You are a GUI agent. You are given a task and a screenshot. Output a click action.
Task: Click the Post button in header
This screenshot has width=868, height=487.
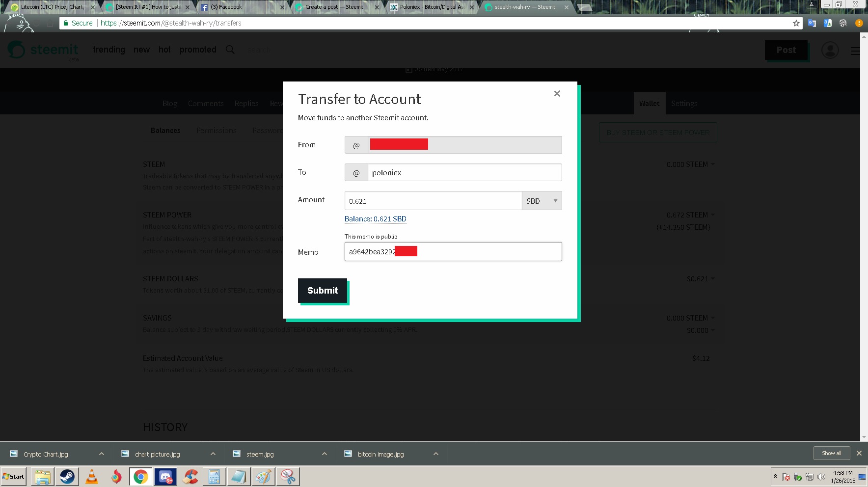coord(786,50)
